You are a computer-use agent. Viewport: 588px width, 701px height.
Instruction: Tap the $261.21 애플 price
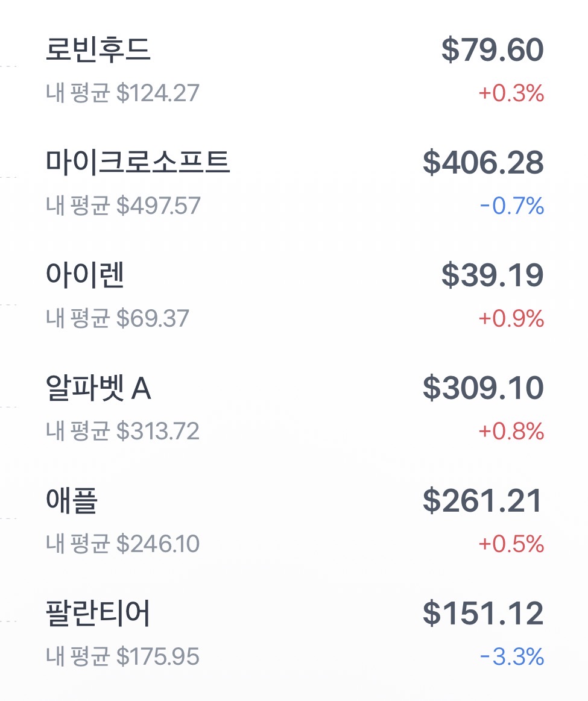click(483, 501)
